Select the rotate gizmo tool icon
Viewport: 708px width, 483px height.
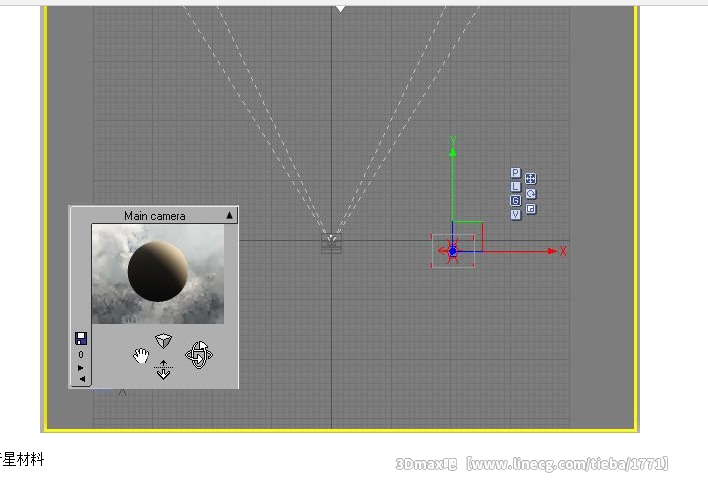pos(531,194)
